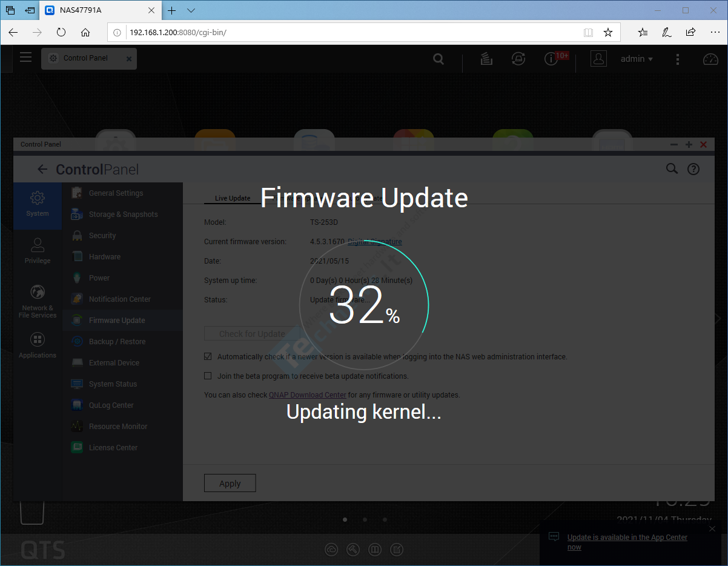Viewport: 728px width, 566px height.
Task: Open License Center
Action: [x=122, y=448]
